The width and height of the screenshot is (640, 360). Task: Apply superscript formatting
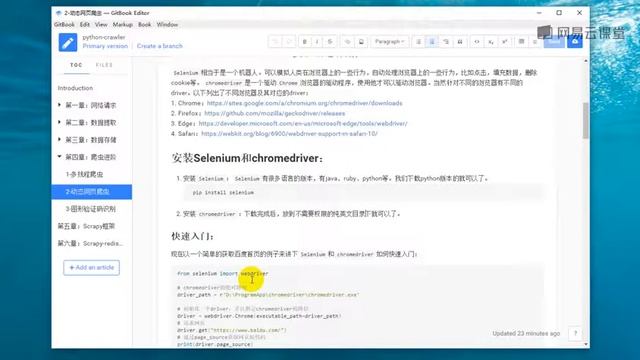coord(504,42)
